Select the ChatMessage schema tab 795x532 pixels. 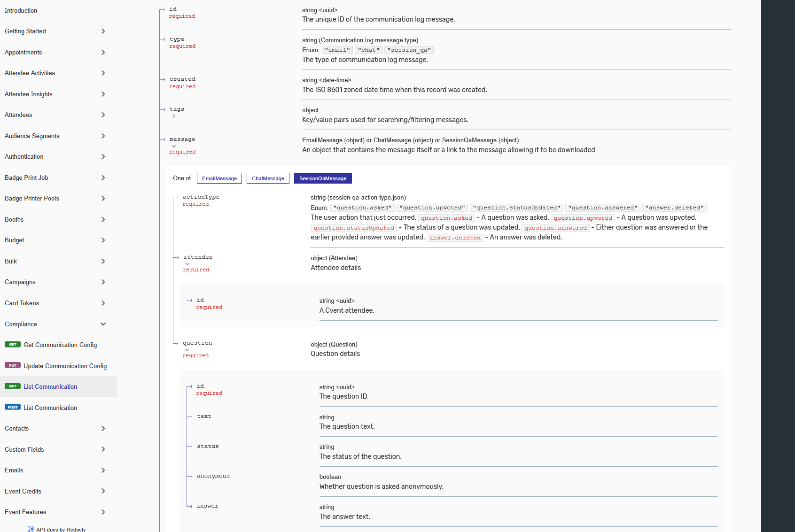pos(268,178)
